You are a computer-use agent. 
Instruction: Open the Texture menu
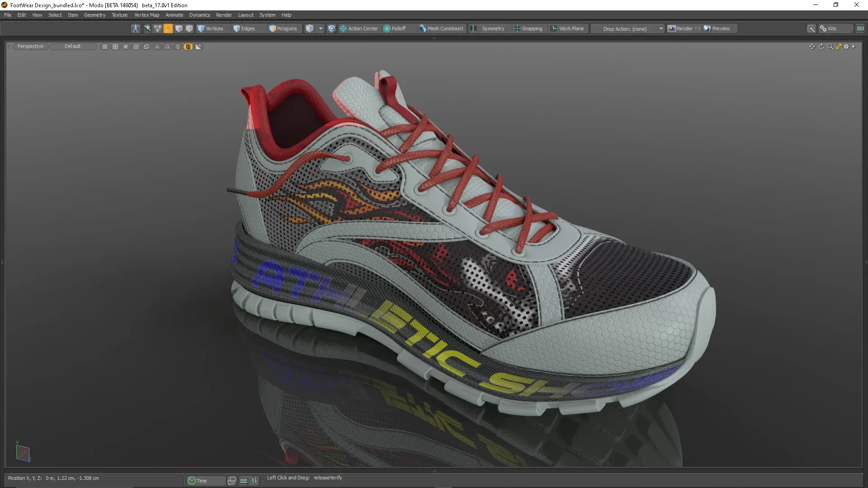[x=120, y=15]
